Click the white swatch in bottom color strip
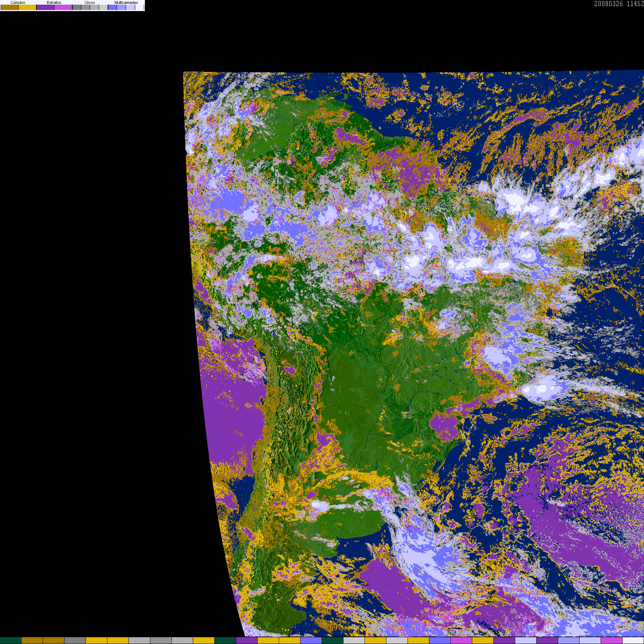This screenshot has height=644, width=644. tap(633, 640)
